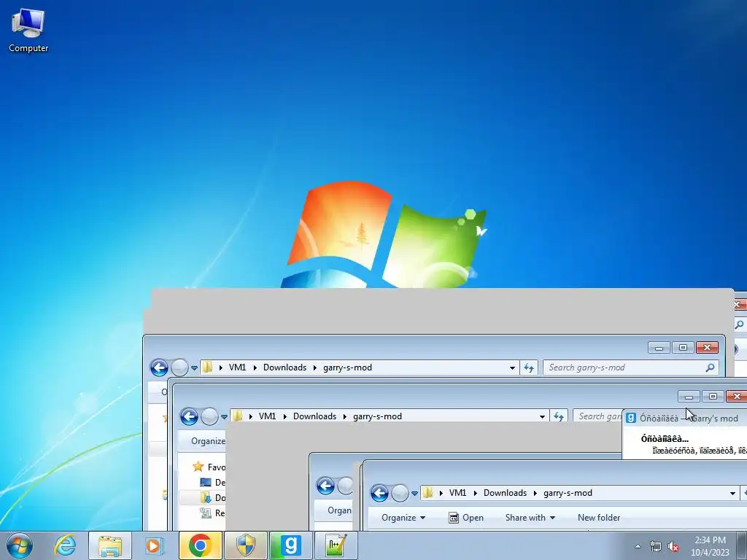747x560 pixels.
Task: Show hidden system tray icons
Action: 638,546
